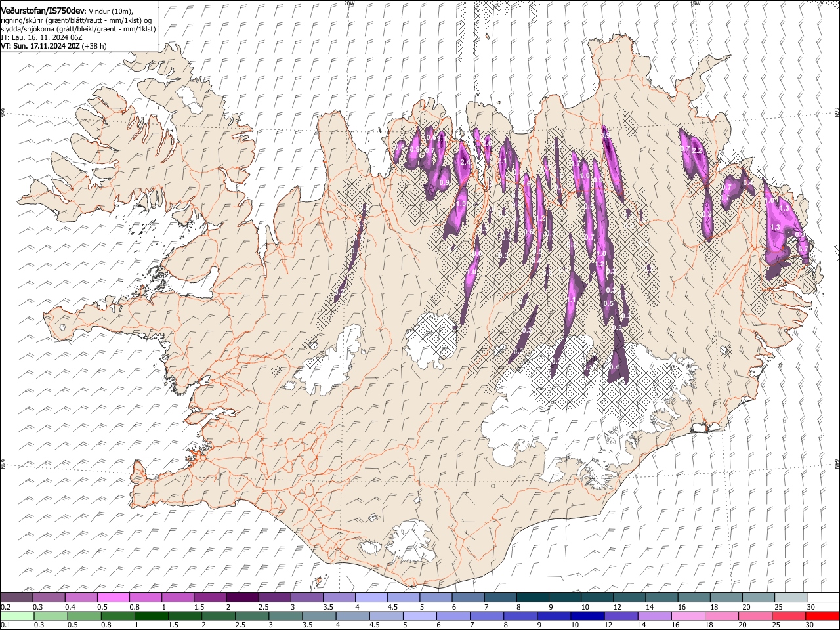Select the bottom-row bright red swatch at 30
Image resolution: width=840 pixels, height=630 pixels.
(x=822, y=616)
